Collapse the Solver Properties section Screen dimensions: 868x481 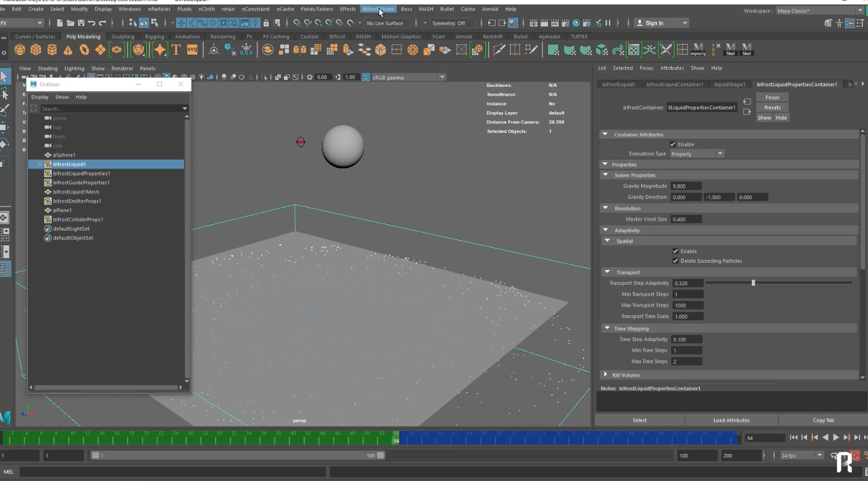(x=606, y=175)
